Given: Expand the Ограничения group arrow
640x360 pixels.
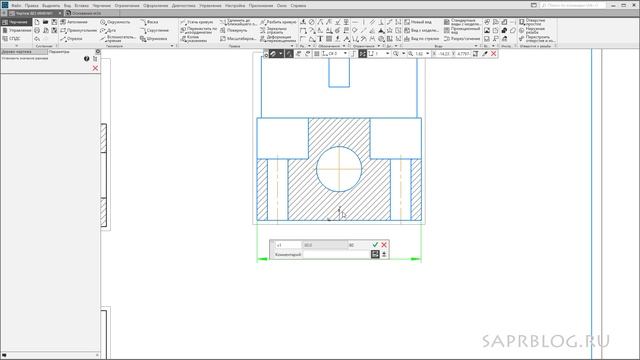Looking at the screenshot, I should (x=378, y=46).
